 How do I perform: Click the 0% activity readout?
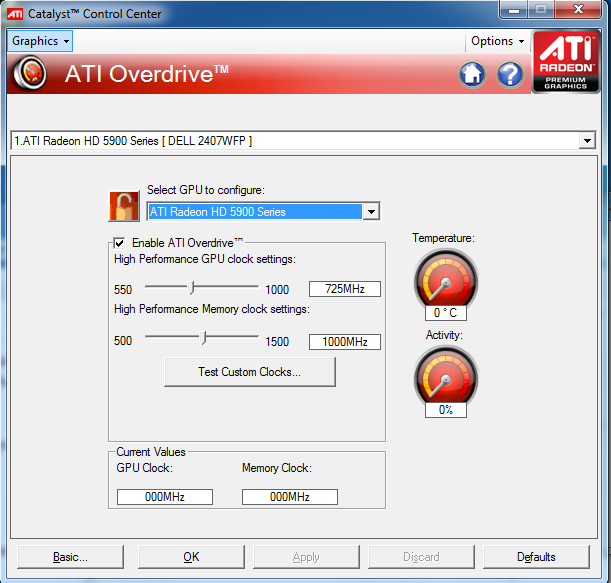(446, 410)
